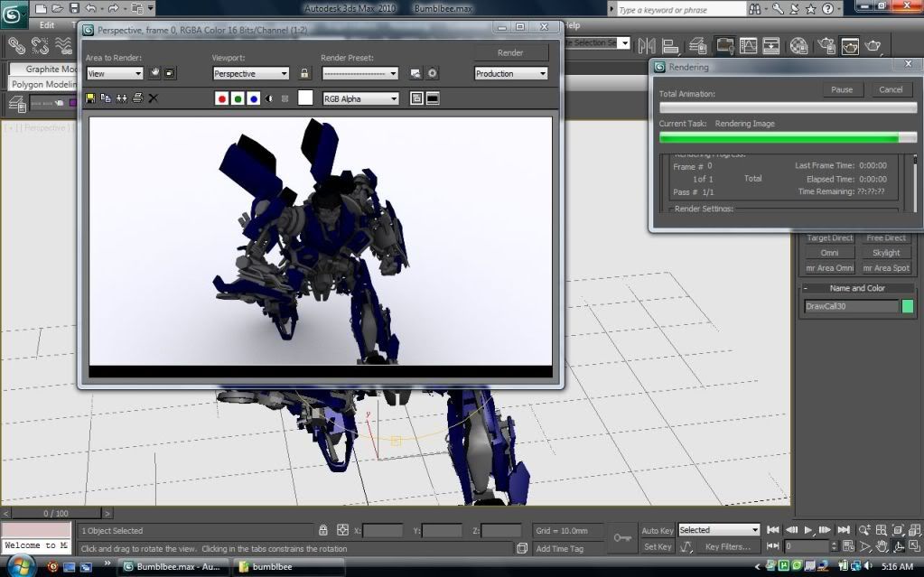
Task: Click the Set Keys key icon
Action: [x=622, y=537]
